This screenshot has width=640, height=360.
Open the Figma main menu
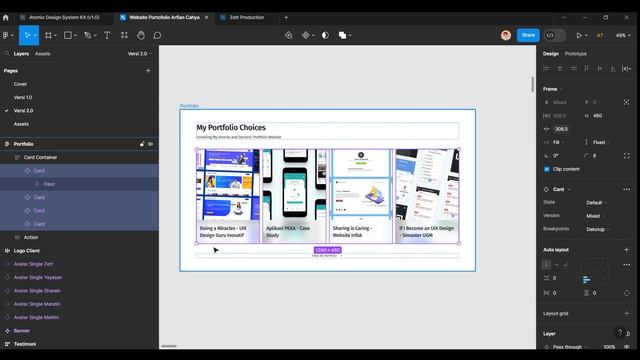pos(8,36)
